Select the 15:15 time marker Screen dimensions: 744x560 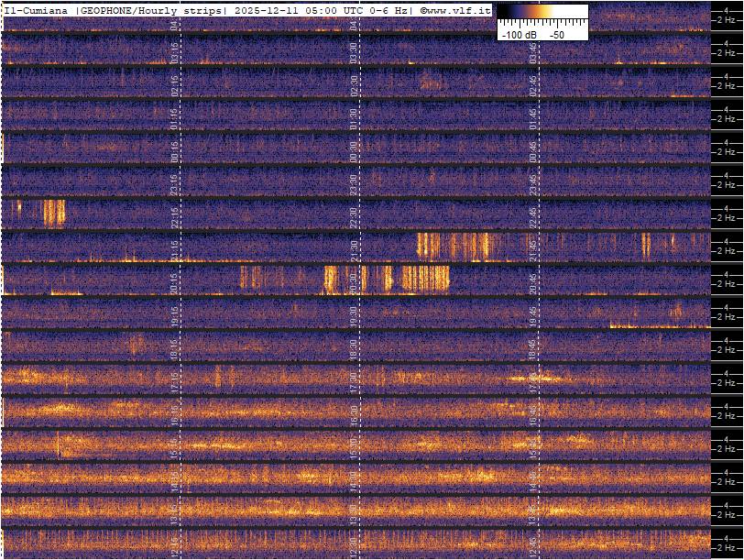click(175, 445)
